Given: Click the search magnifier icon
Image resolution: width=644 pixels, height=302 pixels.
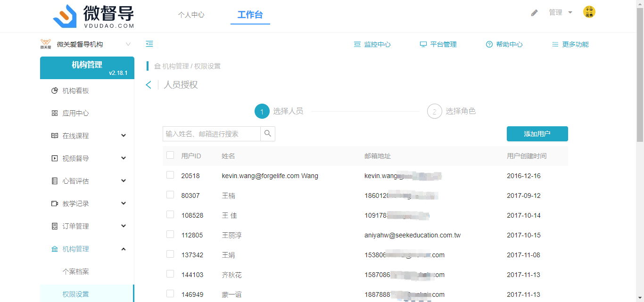Looking at the screenshot, I should click(x=268, y=134).
